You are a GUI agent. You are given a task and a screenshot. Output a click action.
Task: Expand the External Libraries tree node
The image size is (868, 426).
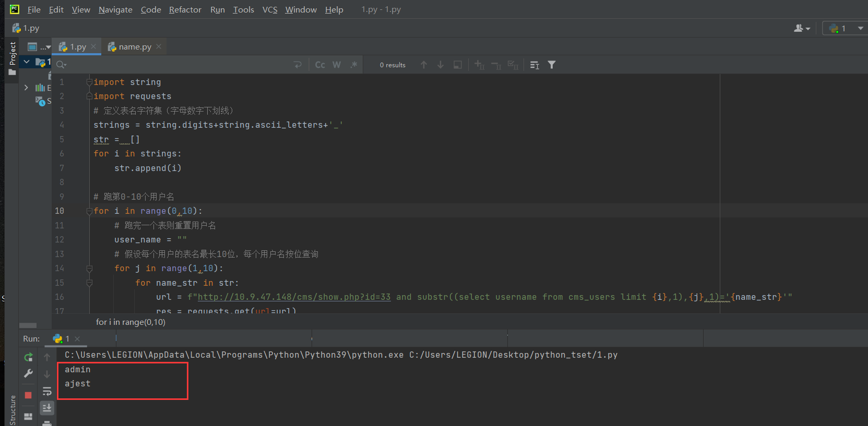point(26,88)
